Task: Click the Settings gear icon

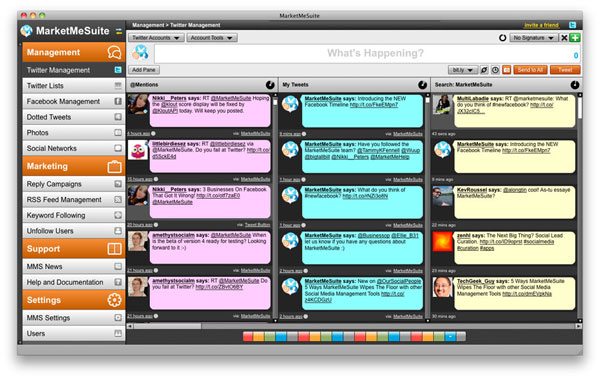Action: [x=114, y=300]
